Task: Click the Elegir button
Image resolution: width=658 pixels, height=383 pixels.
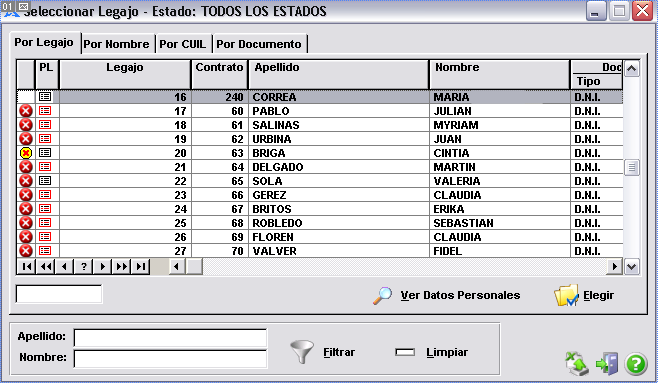Action: click(584, 295)
